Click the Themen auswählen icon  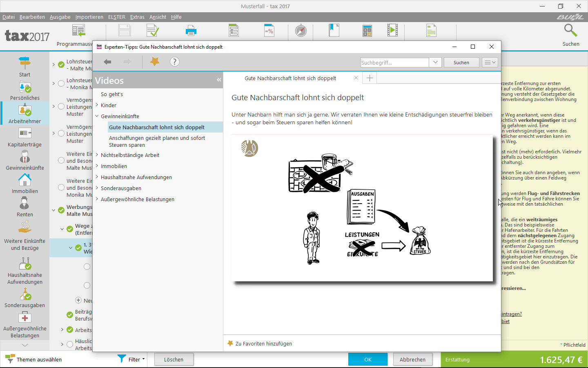(10, 359)
